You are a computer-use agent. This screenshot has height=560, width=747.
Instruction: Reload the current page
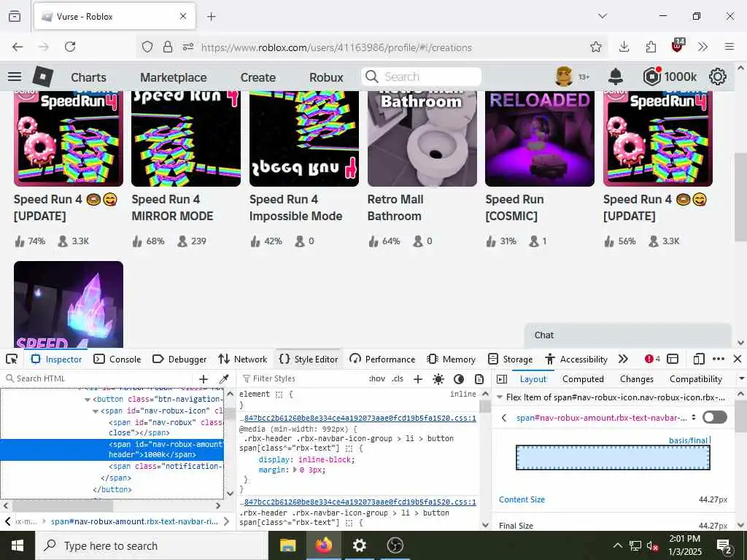70,47
